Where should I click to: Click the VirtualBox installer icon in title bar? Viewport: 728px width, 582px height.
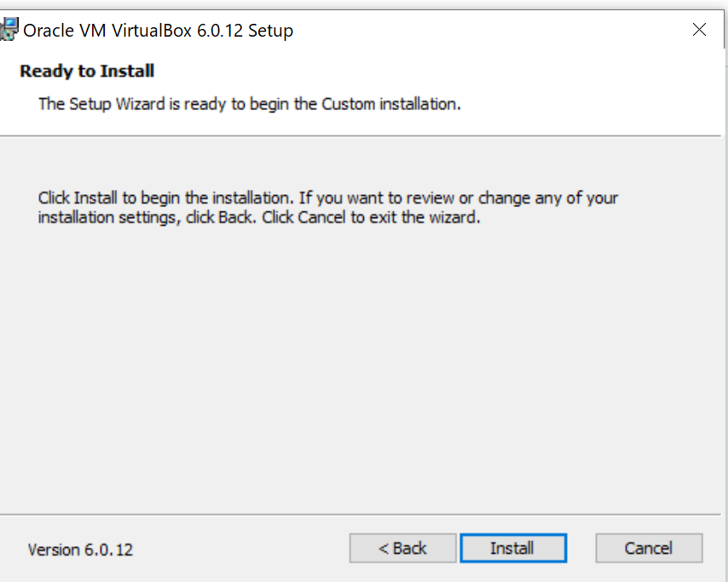[x=9, y=30]
